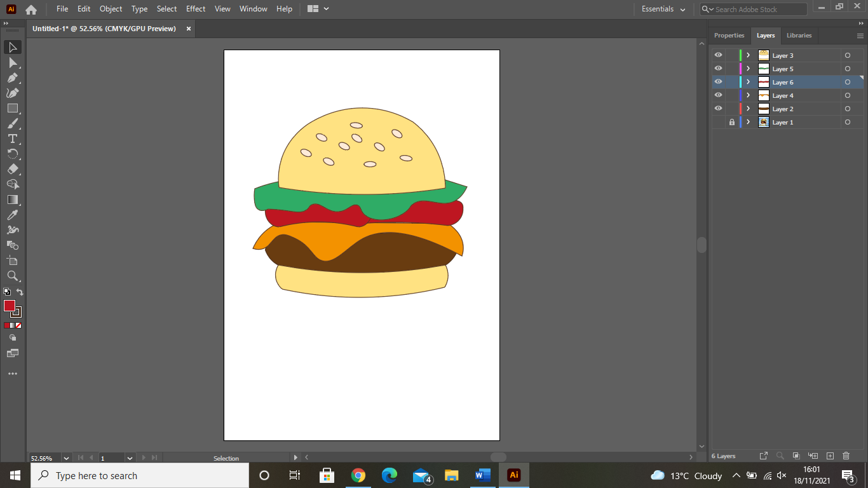Open the Essentials workspace dropdown
The height and width of the screenshot is (488, 868).
pyautogui.click(x=663, y=9)
